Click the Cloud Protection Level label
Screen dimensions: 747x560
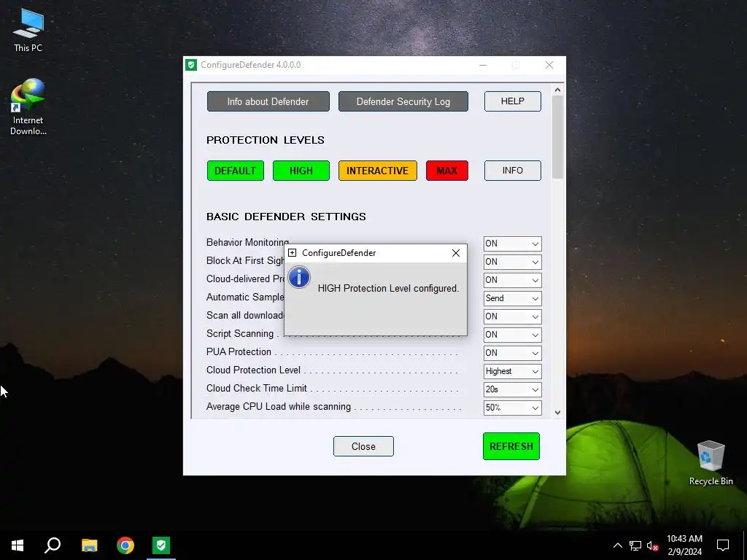click(x=253, y=370)
